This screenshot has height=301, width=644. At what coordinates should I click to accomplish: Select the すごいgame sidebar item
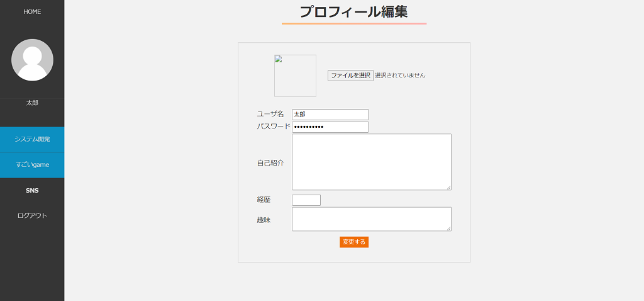(x=32, y=165)
